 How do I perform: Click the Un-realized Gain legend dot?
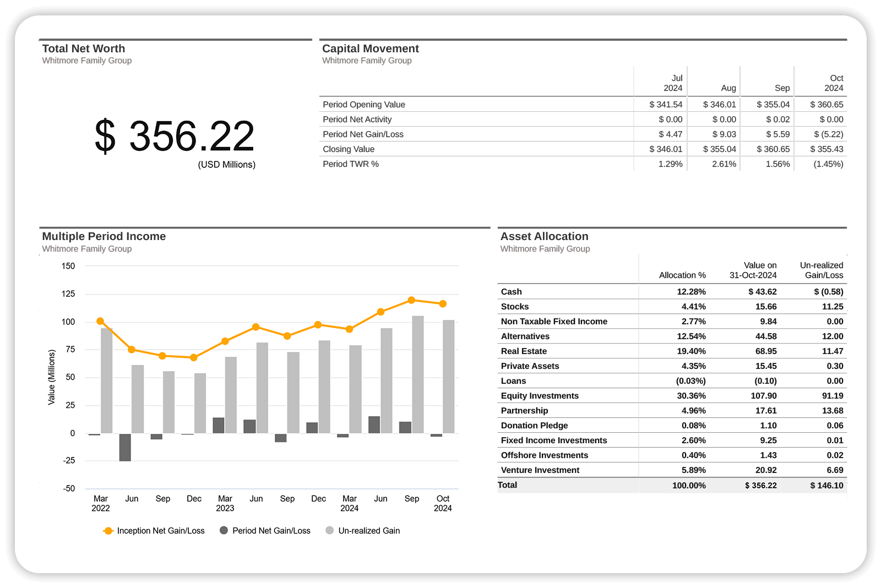click(x=330, y=530)
